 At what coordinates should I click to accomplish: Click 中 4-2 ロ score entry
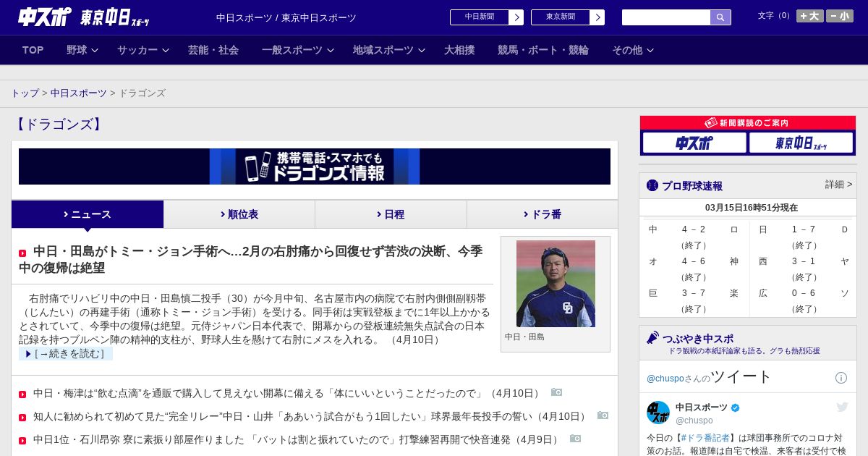pos(694,237)
